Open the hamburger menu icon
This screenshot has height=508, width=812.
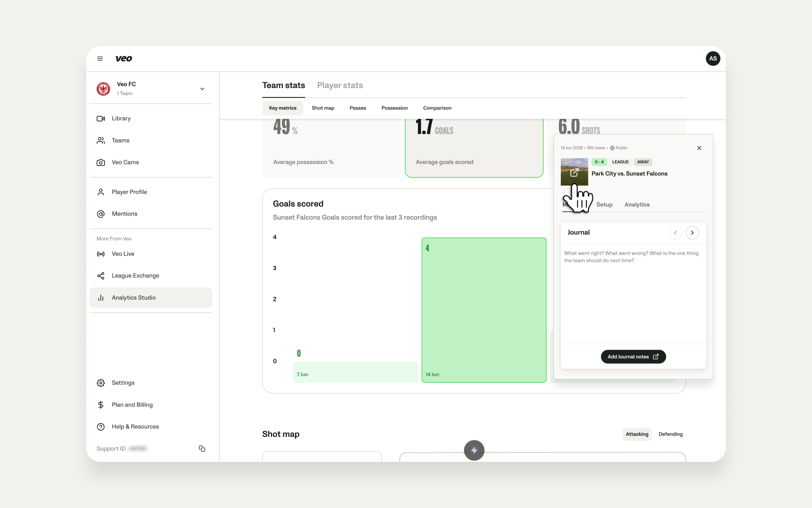100,58
